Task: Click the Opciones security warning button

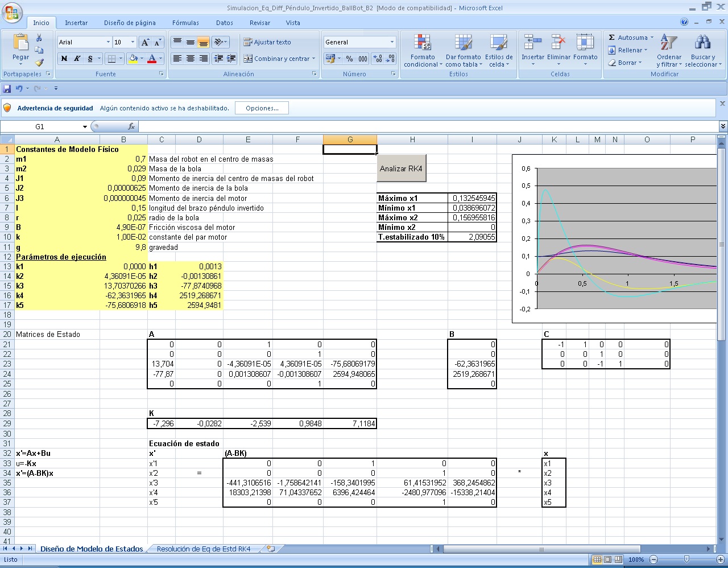Action: coord(262,108)
